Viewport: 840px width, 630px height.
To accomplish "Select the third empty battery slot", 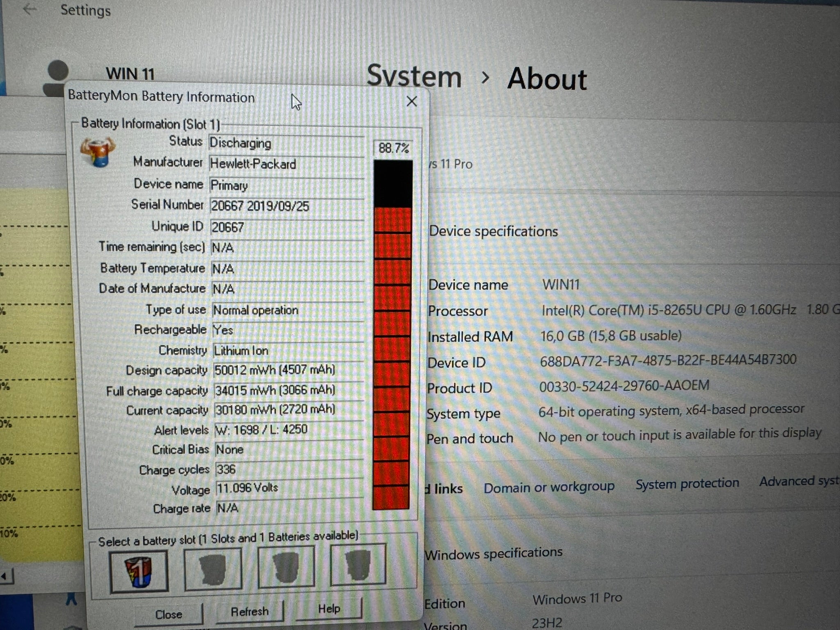I will (286, 567).
